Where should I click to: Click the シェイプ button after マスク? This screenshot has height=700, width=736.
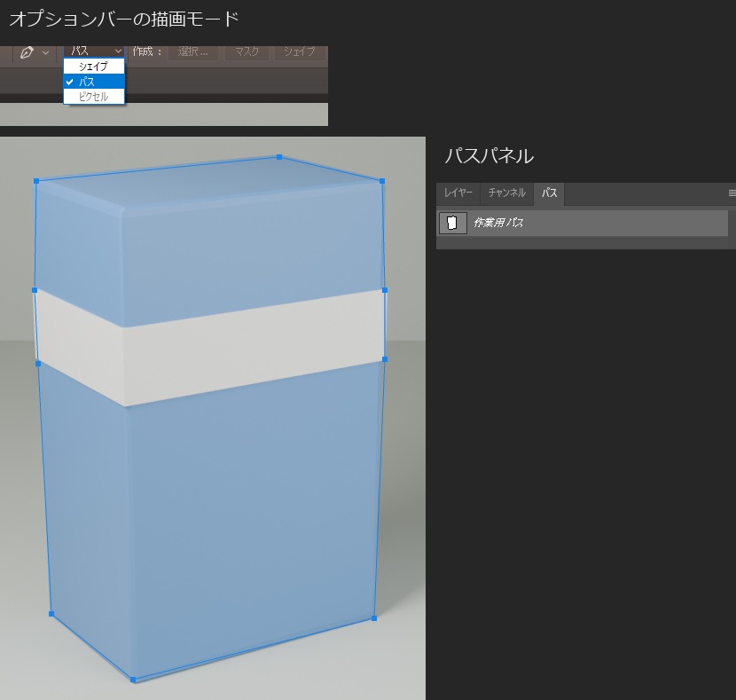click(300, 51)
